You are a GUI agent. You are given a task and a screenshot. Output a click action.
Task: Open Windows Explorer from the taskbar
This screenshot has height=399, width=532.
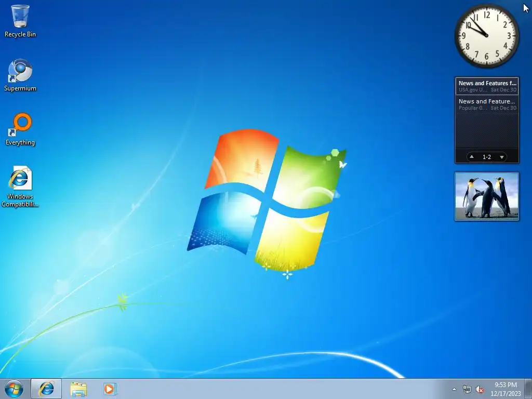pyautogui.click(x=78, y=389)
